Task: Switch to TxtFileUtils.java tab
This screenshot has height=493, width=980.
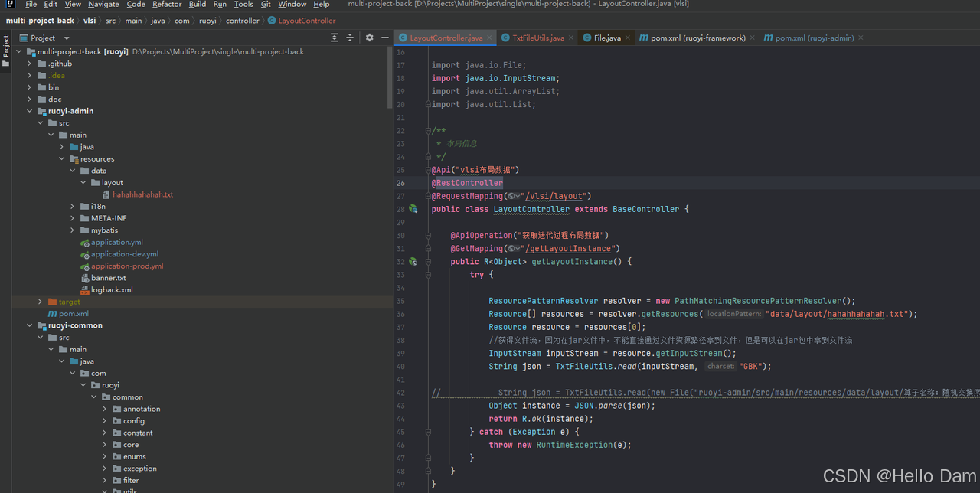Action: click(537, 38)
